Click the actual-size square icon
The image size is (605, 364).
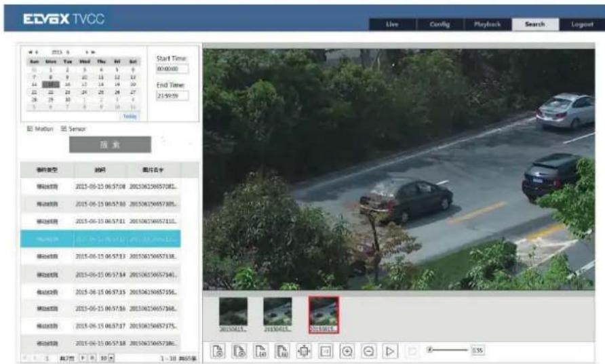[326, 351]
